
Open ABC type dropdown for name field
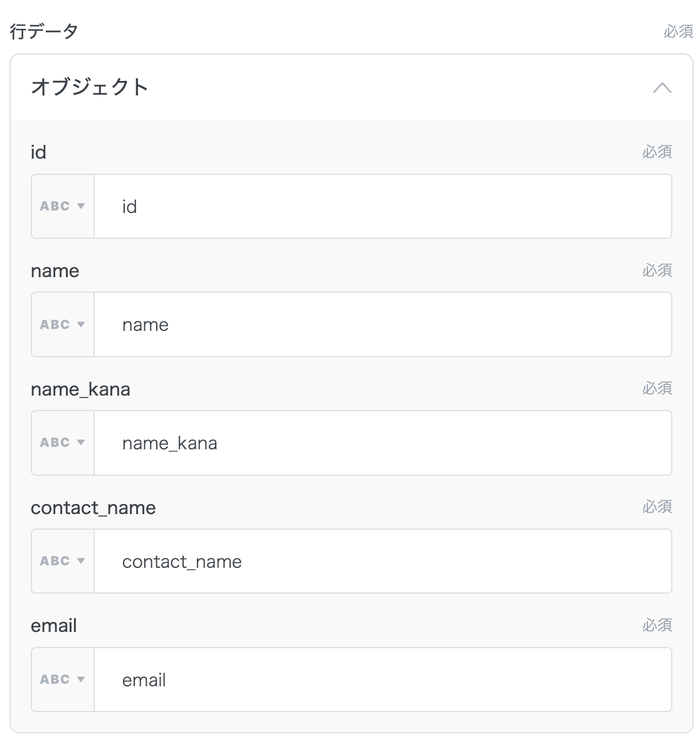63,325
